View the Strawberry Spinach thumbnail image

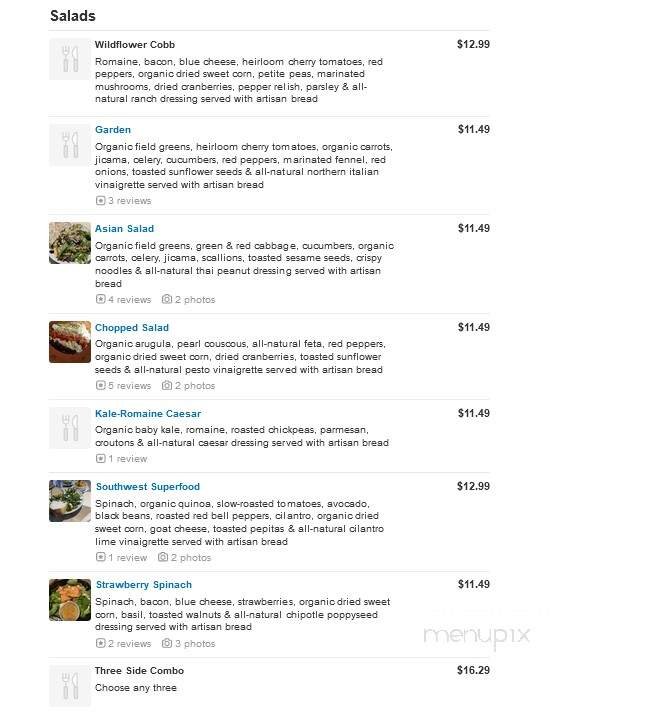(70, 599)
